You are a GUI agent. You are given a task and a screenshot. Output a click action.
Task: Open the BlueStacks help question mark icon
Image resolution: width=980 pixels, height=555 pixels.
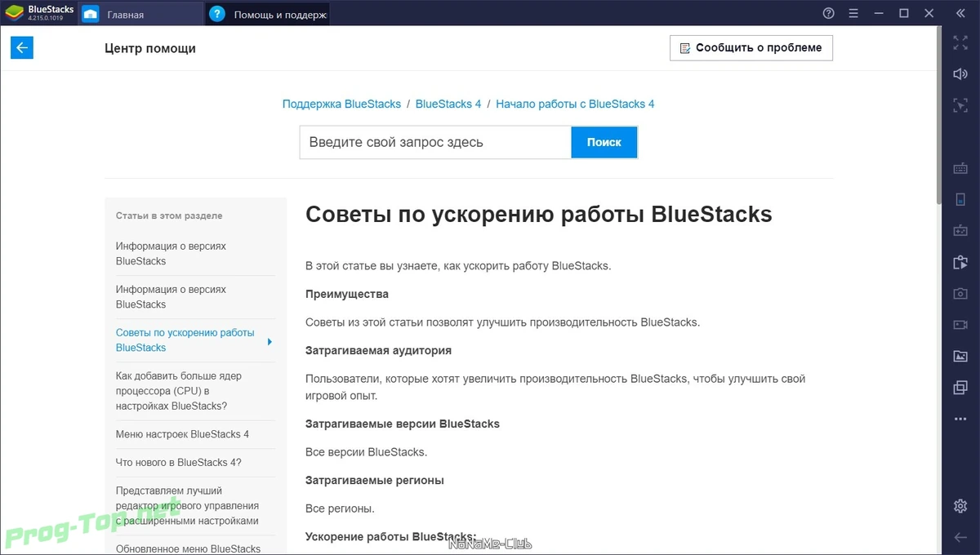tap(829, 13)
